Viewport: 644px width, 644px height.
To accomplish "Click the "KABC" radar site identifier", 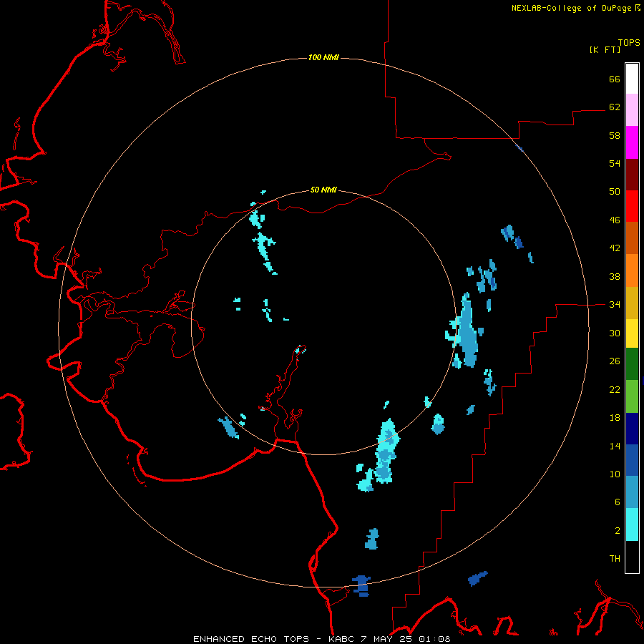I will pos(342,639).
